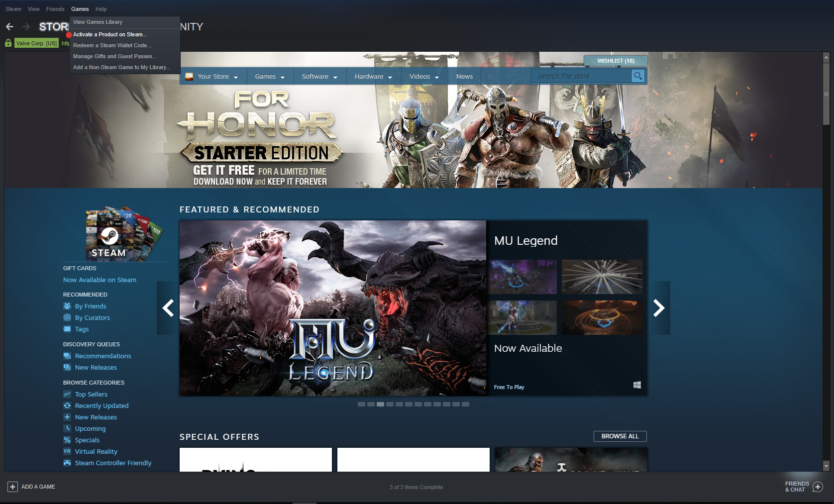The image size is (834, 504).
Task: Expand the Software dropdown
Action: tap(335, 77)
